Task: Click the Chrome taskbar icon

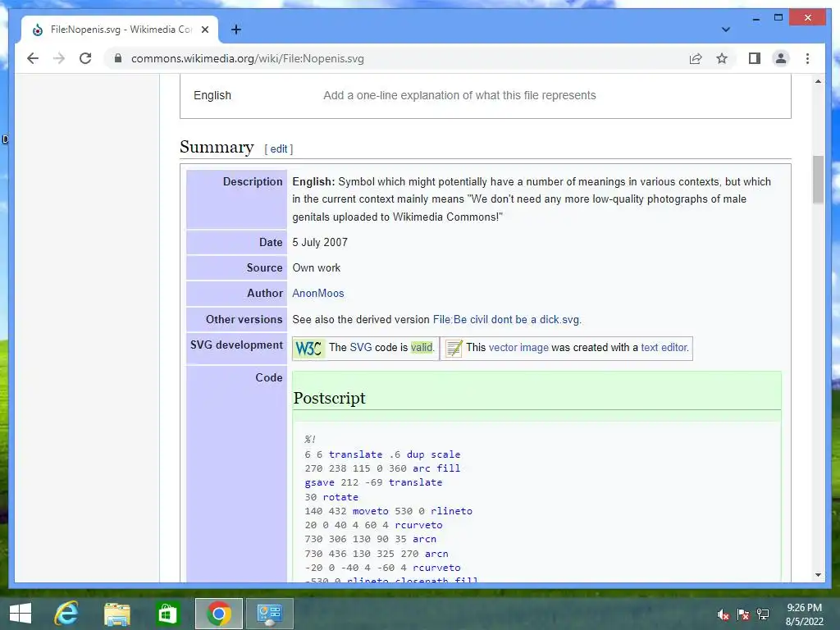Action: pyautogui.click(x=218, y=614)
